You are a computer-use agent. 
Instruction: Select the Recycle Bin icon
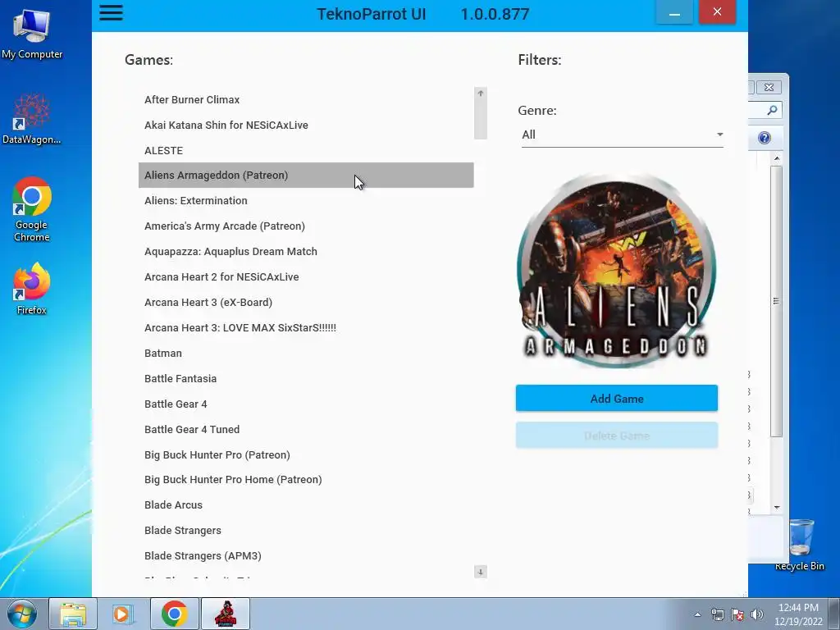click(800, 545)
